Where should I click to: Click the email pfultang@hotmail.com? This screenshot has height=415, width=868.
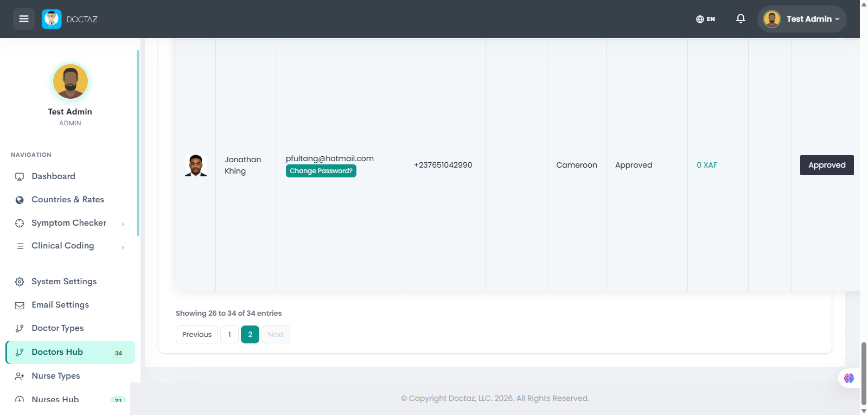click(330, 158)
